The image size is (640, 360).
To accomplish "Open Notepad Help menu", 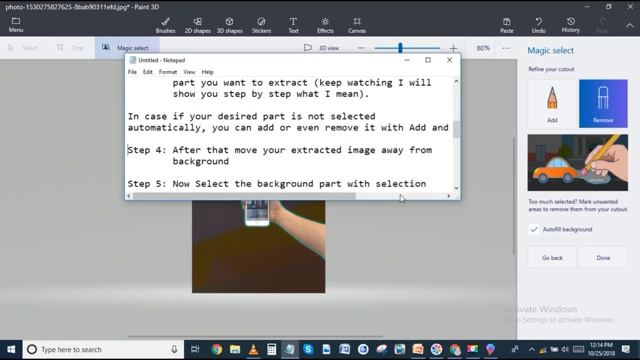I will pos(207,72).
